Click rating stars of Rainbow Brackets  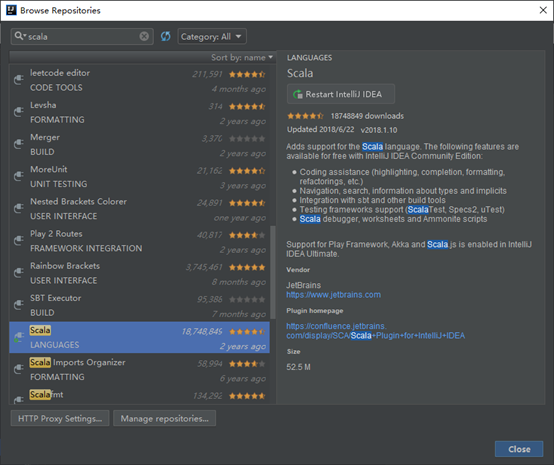247,267
